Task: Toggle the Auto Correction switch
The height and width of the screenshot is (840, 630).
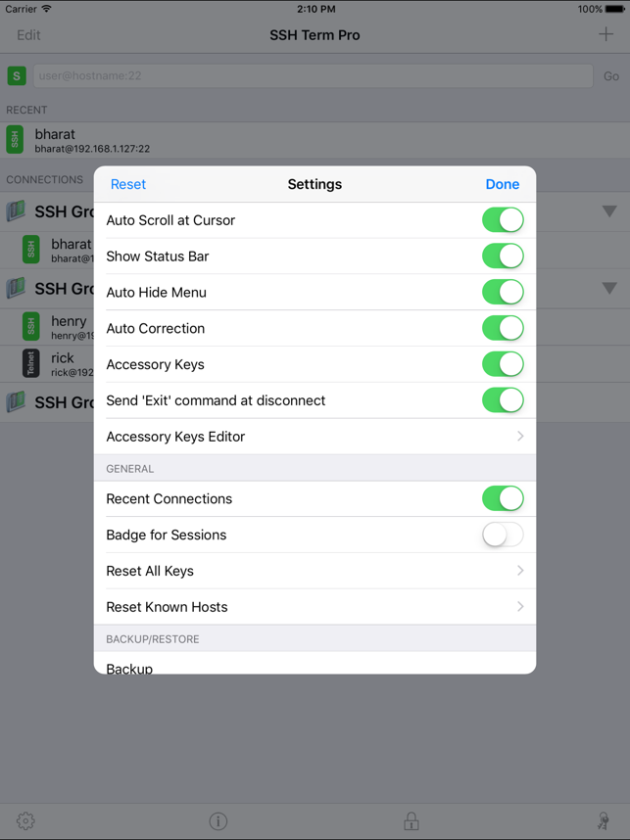Action: pos(503,328)
